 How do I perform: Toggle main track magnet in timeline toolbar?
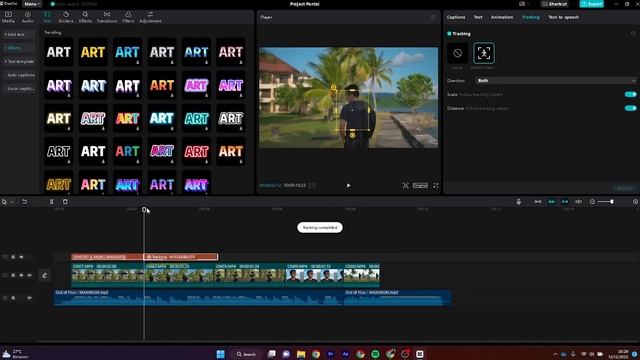[x=538, y=202]
